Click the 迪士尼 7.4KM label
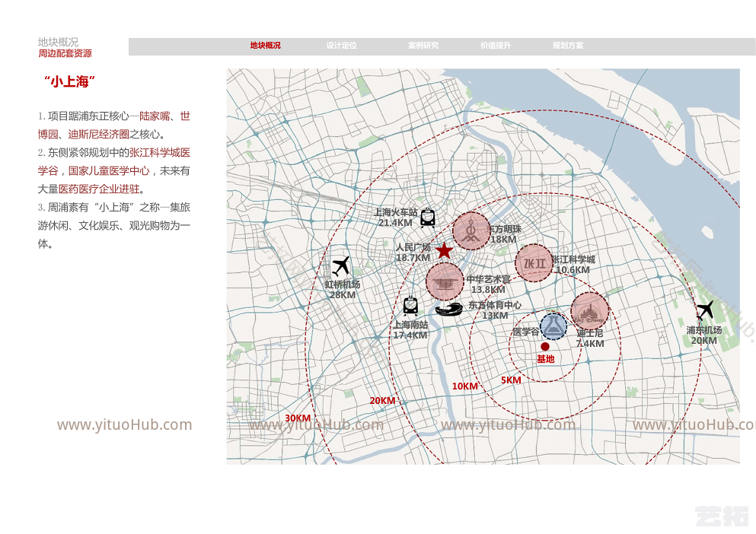The width and height of the screenshot is (756, 534). [x=590, y=339]
